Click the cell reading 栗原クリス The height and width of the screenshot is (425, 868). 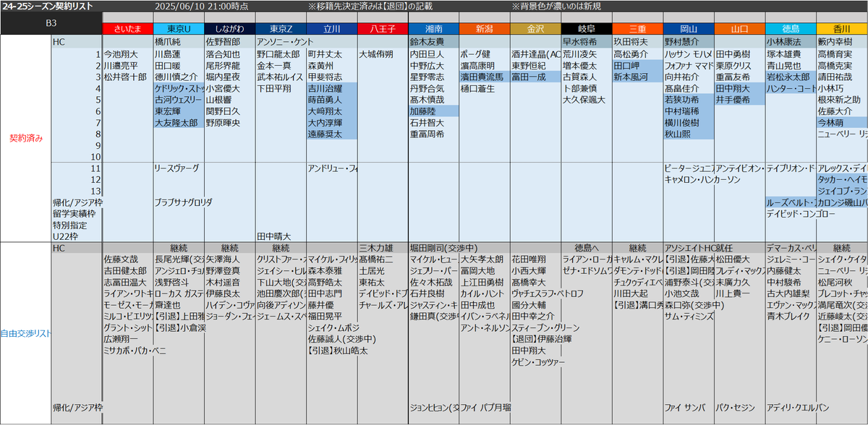point(739,65)
